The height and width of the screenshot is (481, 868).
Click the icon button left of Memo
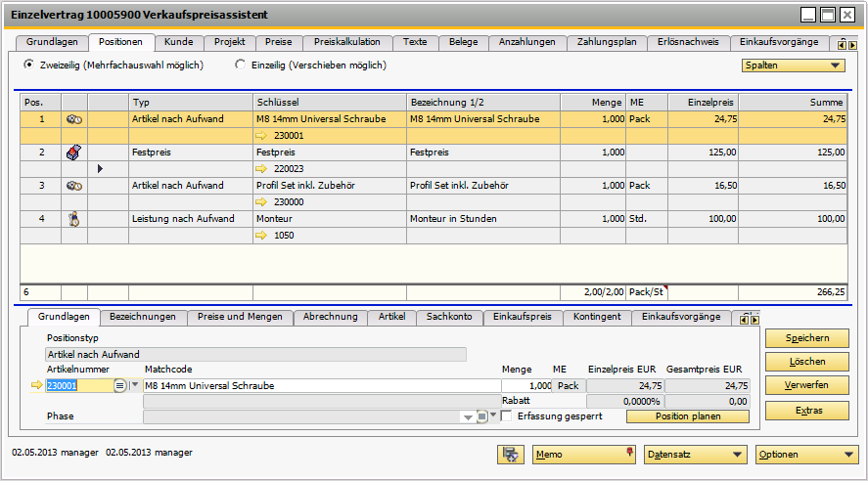coord(509,455)
